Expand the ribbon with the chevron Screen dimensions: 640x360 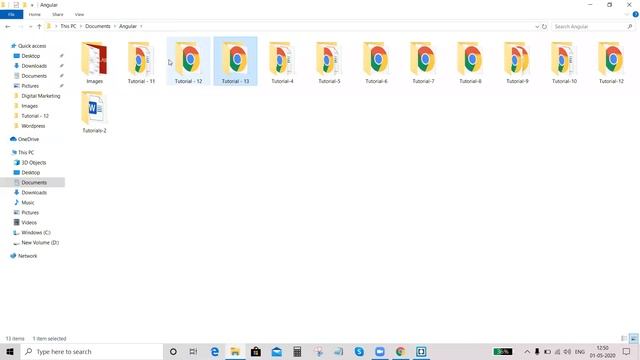click(x=627, y=14)
